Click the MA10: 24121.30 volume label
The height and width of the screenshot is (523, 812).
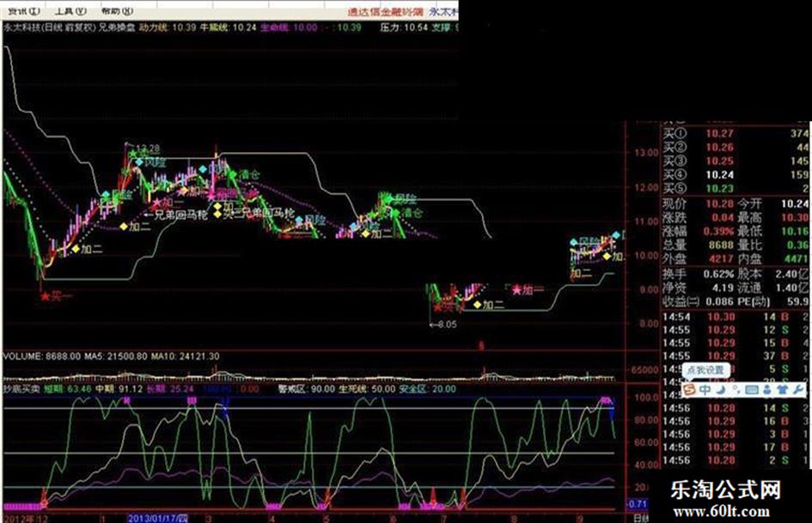186,356
